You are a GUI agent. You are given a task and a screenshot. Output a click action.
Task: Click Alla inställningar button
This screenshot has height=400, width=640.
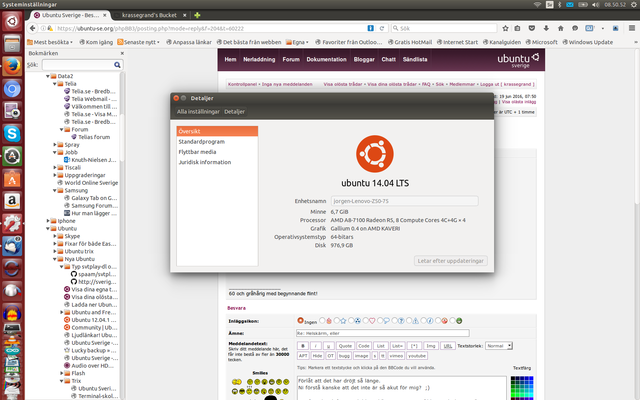tap(198, 111)
